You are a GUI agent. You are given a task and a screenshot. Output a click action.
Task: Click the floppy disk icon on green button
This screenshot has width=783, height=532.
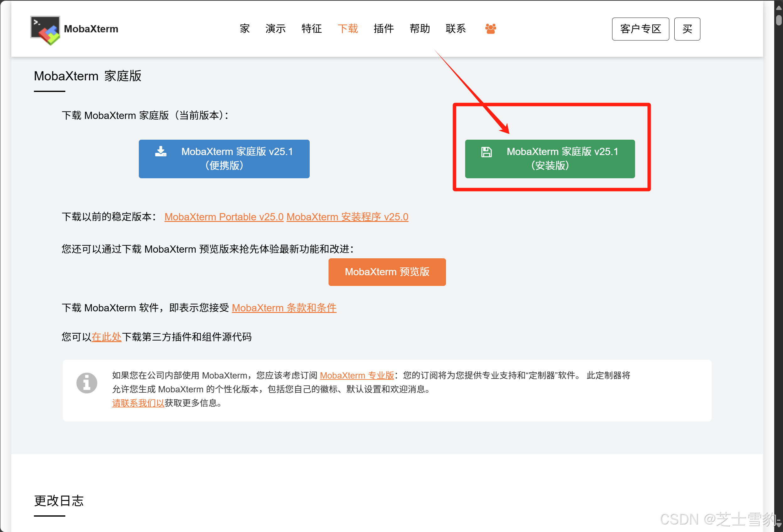point(486,152)
